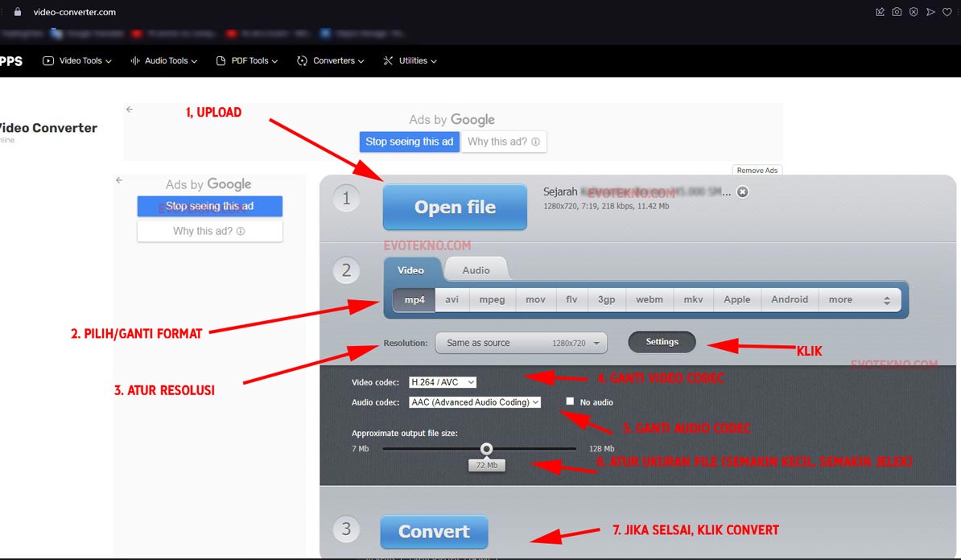Open the Video Tools menu
This screenshot has width=961, height=560.
click(77, 60)
